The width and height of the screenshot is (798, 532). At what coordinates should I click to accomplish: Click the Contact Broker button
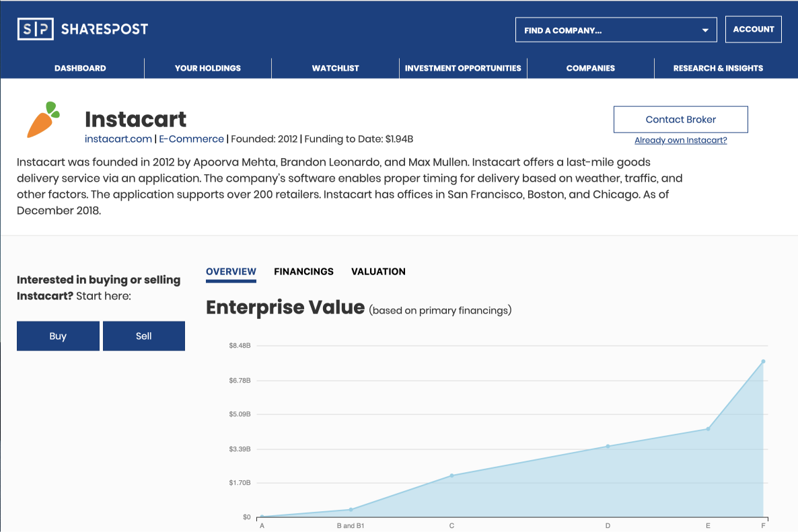[680, 119]
